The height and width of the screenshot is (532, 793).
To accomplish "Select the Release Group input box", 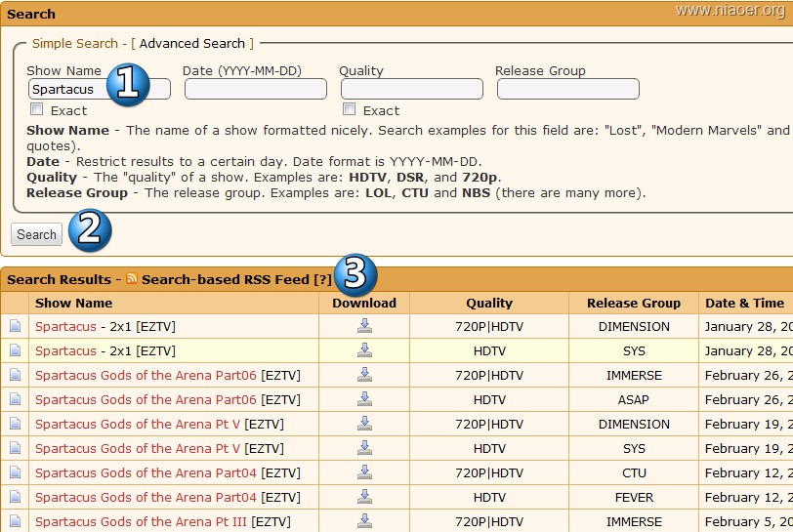I will coord(567,89).
